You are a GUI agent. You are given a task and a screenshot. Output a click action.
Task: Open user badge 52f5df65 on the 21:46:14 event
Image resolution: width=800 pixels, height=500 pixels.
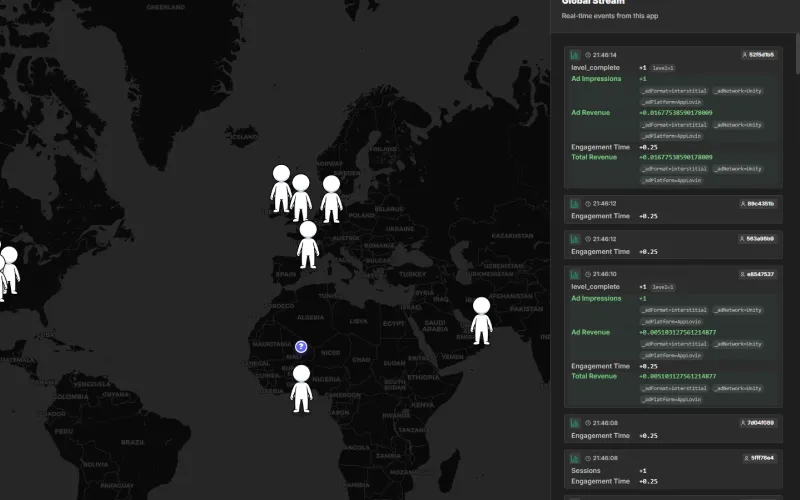click(x=758, y=55)
